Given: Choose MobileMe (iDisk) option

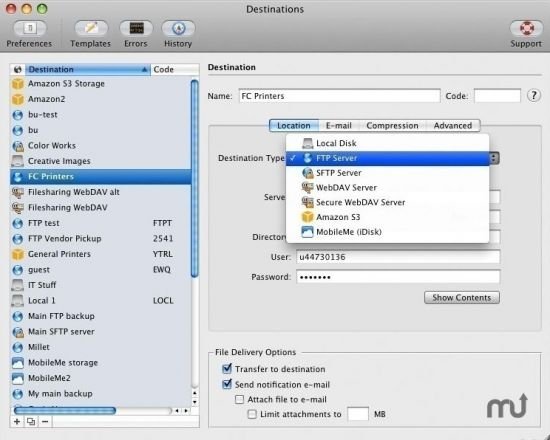Looking at the screenshot, I should pyautogui.click(x=388, y=232).
